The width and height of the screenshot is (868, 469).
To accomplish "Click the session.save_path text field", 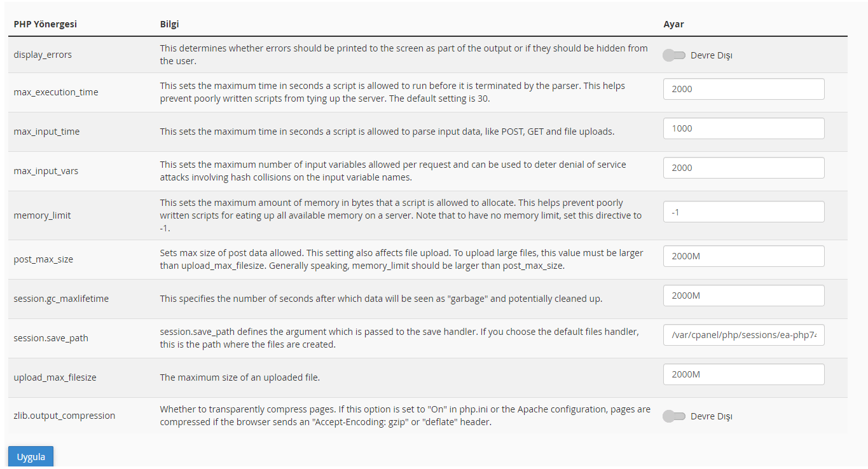I will (743, 335).
